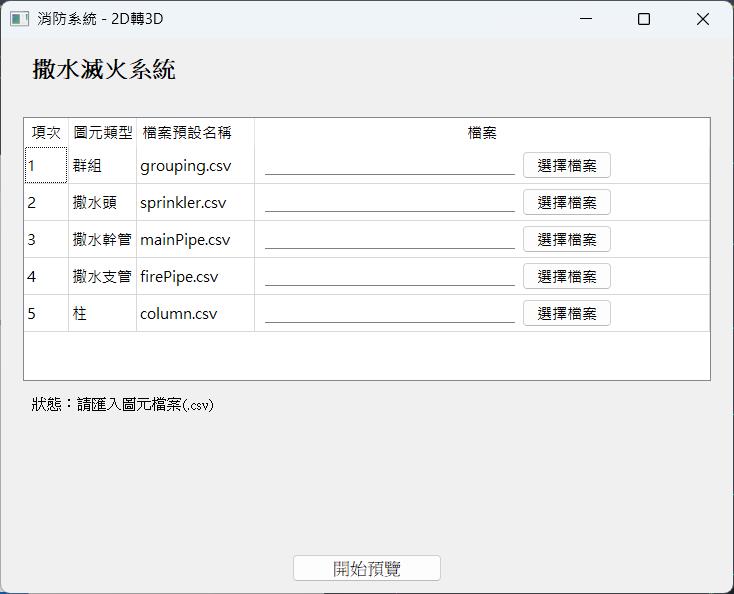The height and width of the screenshot is (594, 734).
Task: Minimize the 消防系統 window
Action: tap(586, 19)
